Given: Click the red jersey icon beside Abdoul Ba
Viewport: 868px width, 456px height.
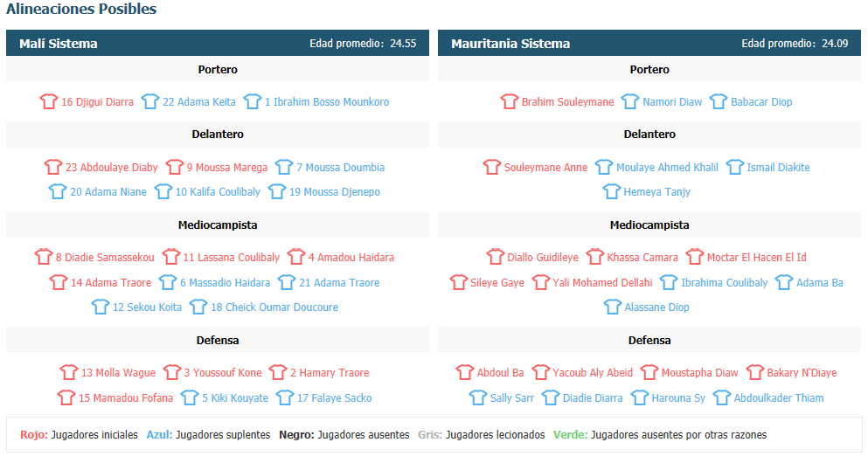Looking at the screenshot, I should point(465,372).
